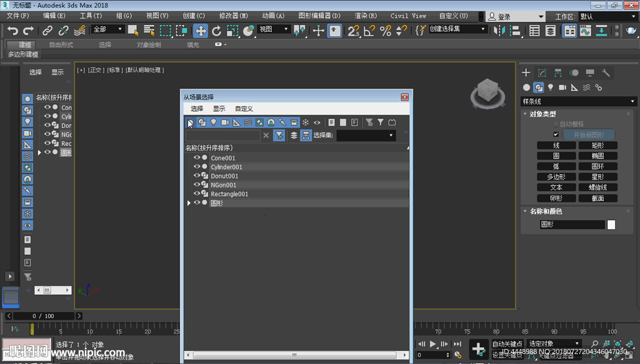Toggle 自动关键点 auto key mode
The height and width of the screenshot is (364, 640).
coord(507,343)
